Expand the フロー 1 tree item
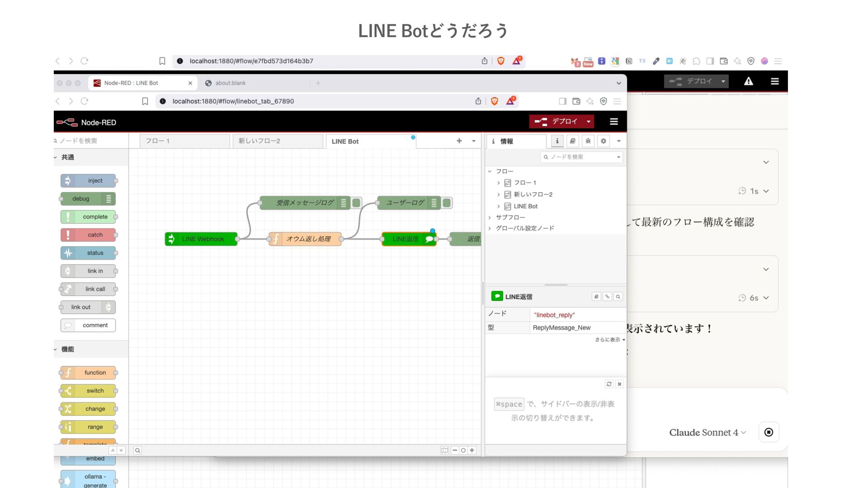Viewport: 868px width, 488px height. coord(499,183)
